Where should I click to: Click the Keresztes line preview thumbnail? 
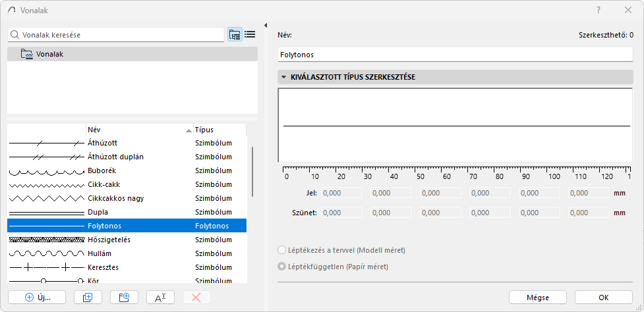(x=46, y=267)
